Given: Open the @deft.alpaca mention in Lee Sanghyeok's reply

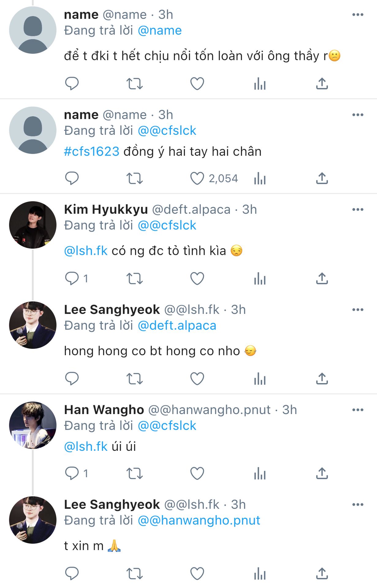Looking at the screenshot, I should pos(177,326).
